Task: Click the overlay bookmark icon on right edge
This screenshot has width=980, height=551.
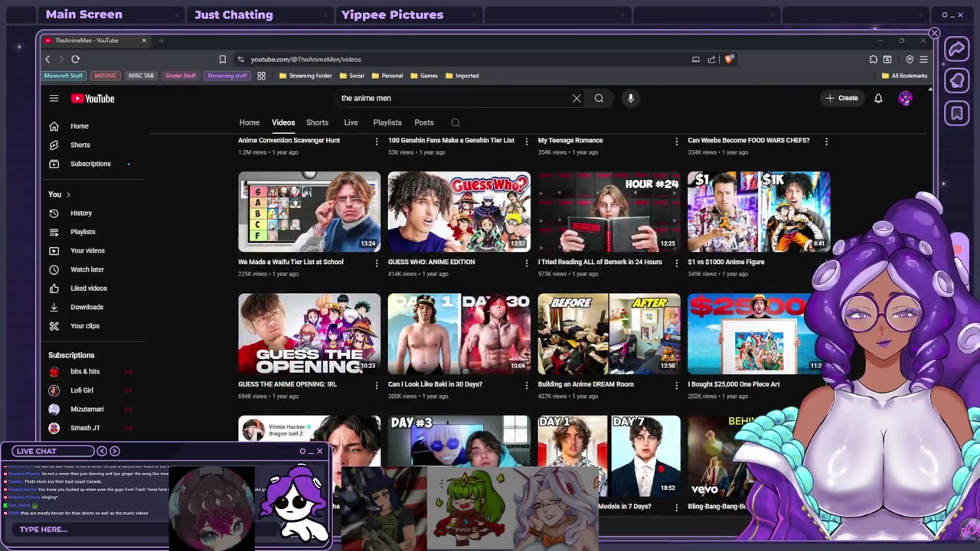Action: (x=957, y=114)
